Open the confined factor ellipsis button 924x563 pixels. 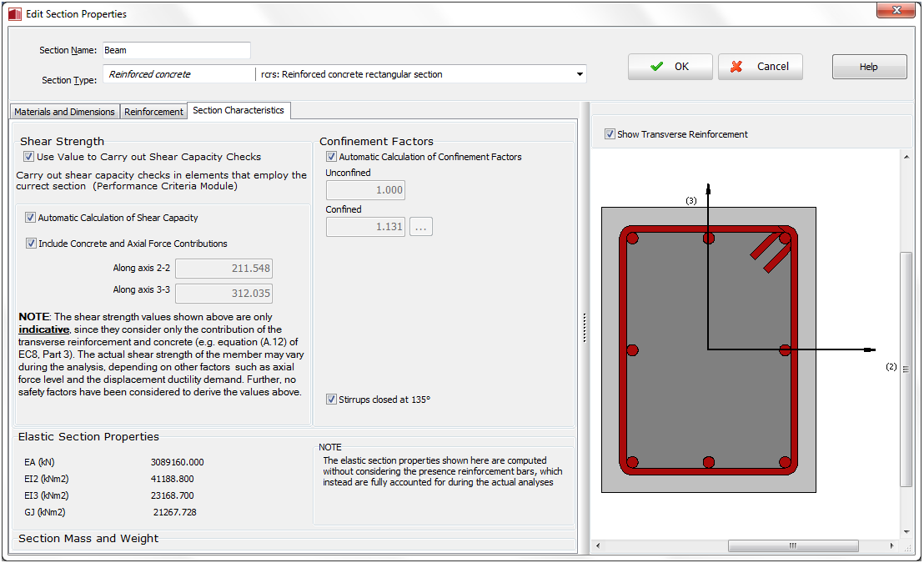tap(421, 226)
